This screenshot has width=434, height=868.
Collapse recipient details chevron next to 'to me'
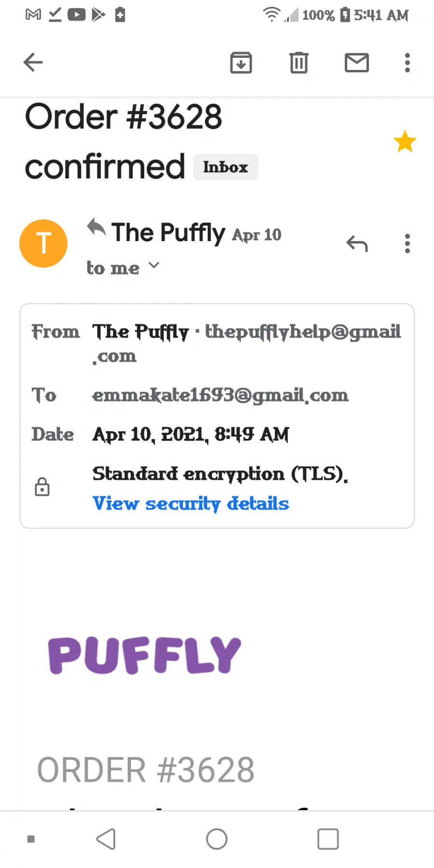(x=154, y=265)
